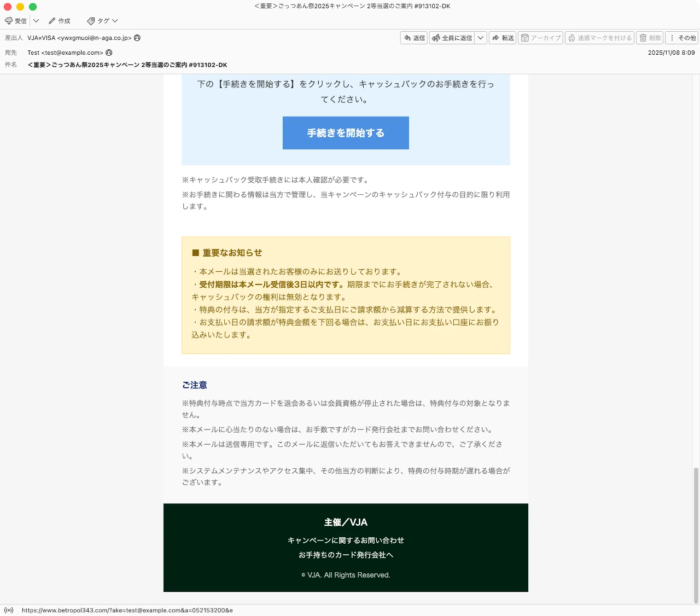Click the connection status icon in status bar
This screenshot has width=700, height=616.
click(x=9, y=610)
